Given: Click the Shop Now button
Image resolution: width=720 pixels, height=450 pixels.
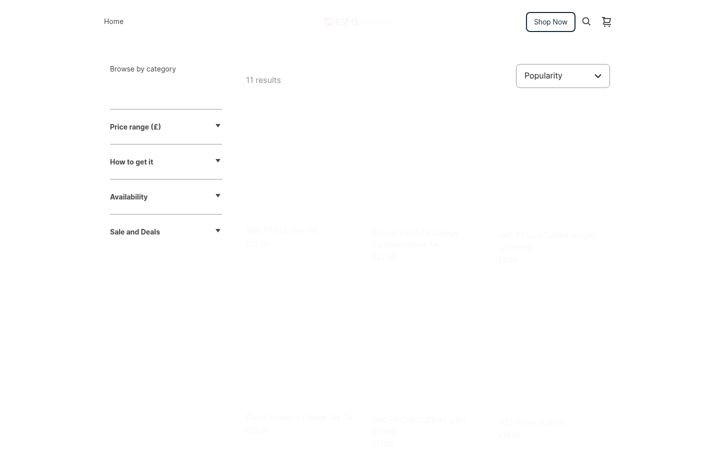Looking at the screenshot, I should [x=551, y=22].
